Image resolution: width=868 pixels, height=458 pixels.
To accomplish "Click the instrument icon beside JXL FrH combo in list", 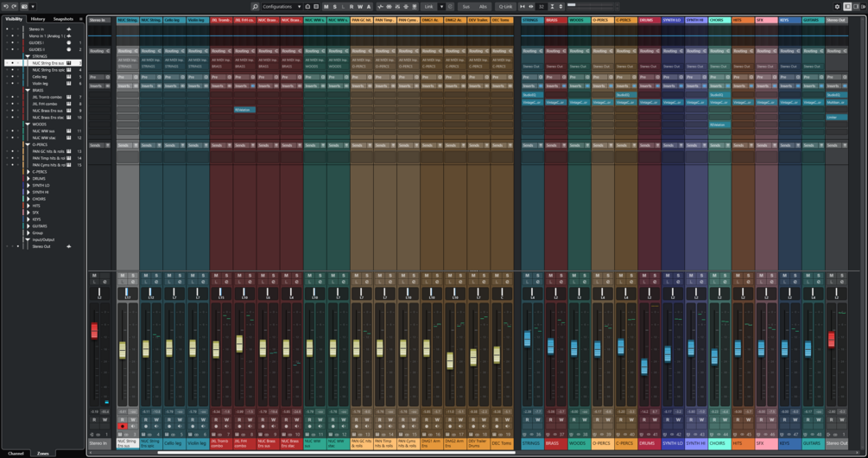I will [68, 104].
